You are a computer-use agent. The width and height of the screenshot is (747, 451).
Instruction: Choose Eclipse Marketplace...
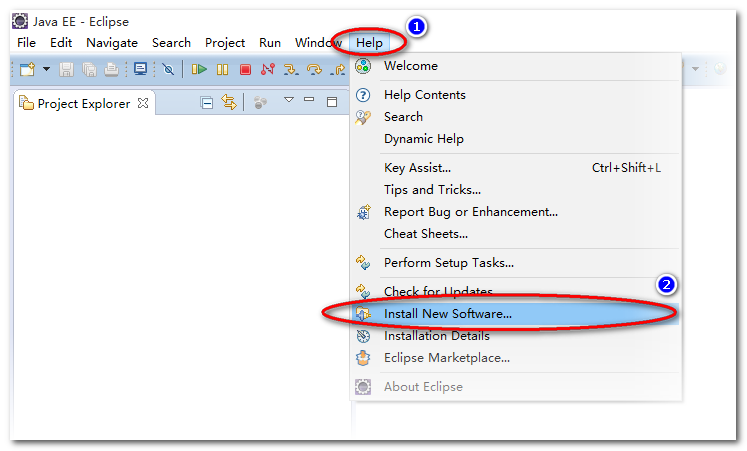pos(516,358)
